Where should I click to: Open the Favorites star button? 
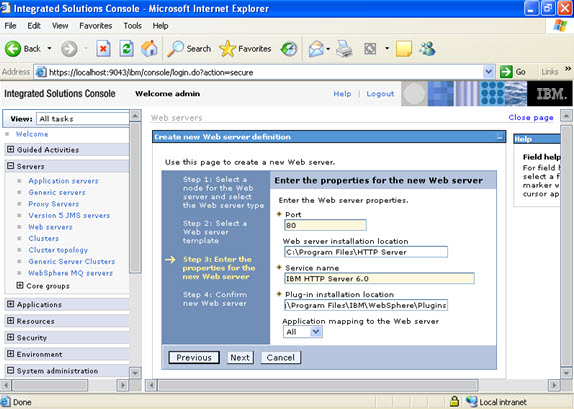227,49
